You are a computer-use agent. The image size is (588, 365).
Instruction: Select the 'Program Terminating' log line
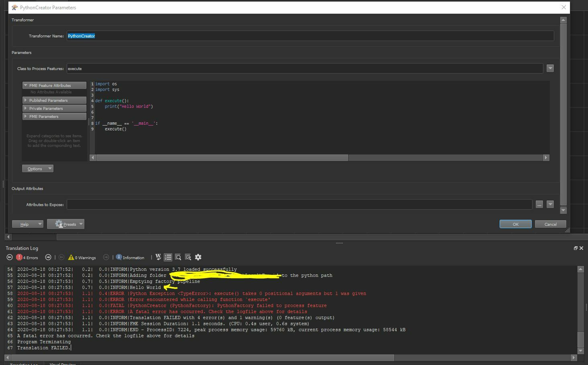44,342
